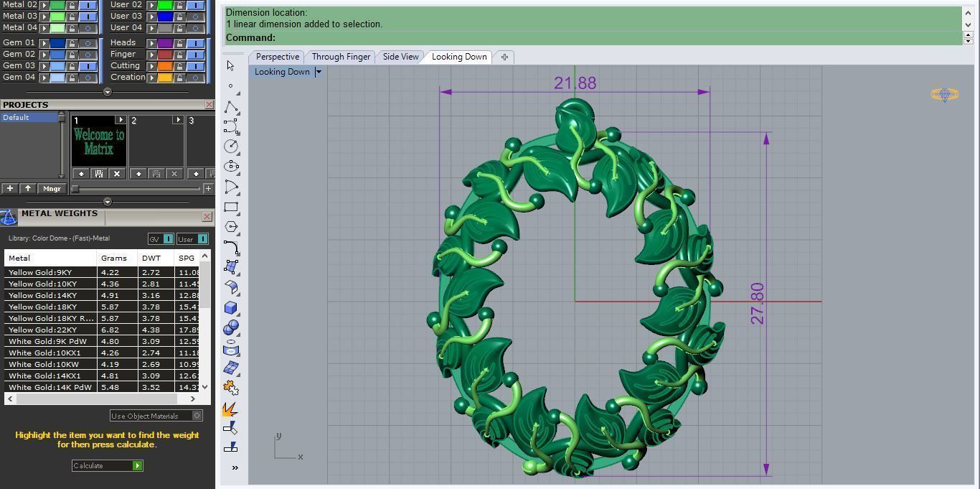The width and height of the screenshot is (980, 489).
Task: Open the Mesh tools icon
Action: (x=231, y=368)
